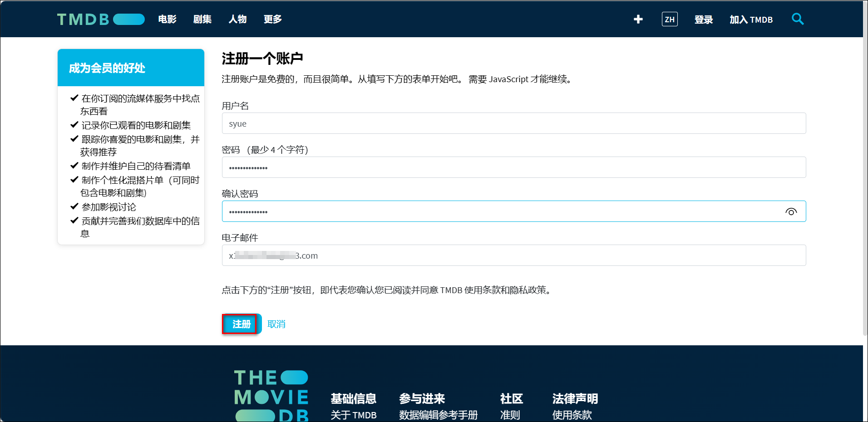Click the plus add icon in header
The height and width of the screenshot is (422, 868).
point(638,19)
